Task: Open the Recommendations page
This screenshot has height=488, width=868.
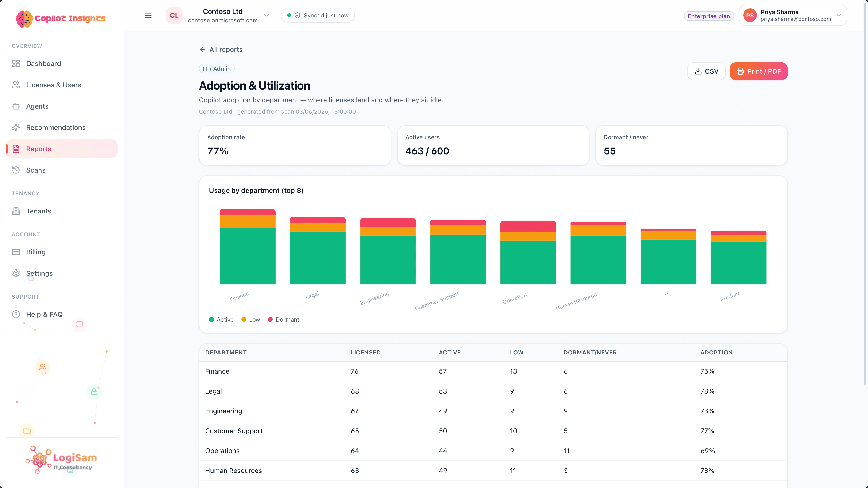Action: pyautogui.click(x=62, y=127)
